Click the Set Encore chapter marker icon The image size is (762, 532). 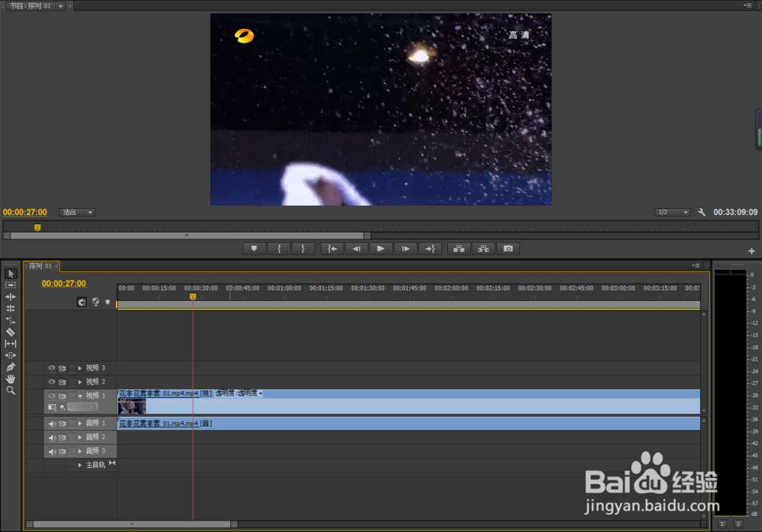pos(96,302)
